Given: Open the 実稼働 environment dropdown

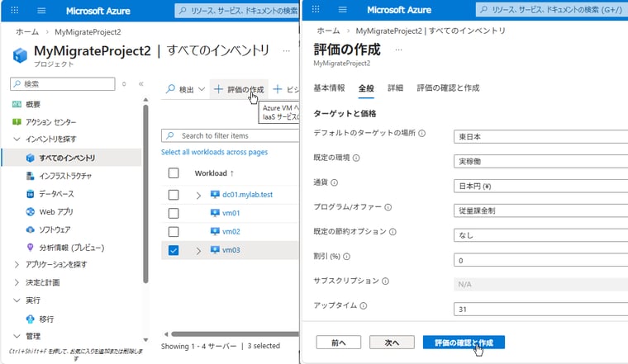Looking at the screenshot, I should click(x=540, y=162).
